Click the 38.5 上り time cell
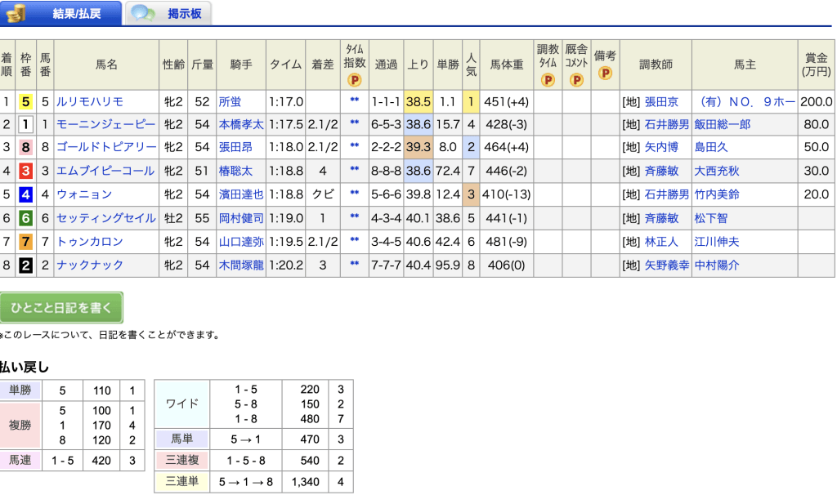The width and height of the screenshot is (837, 504). pyautogui.click(x=418, y=102)
